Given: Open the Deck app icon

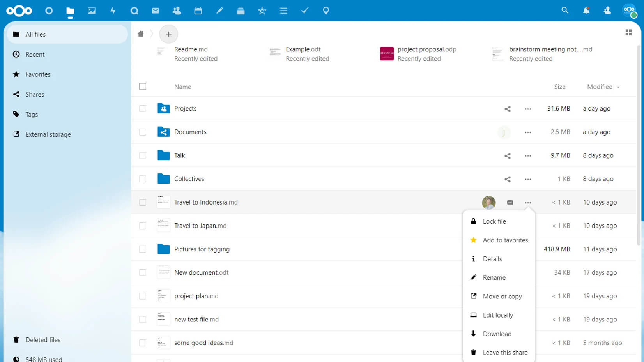Looking at the screenshot, I should click(241, 11).
